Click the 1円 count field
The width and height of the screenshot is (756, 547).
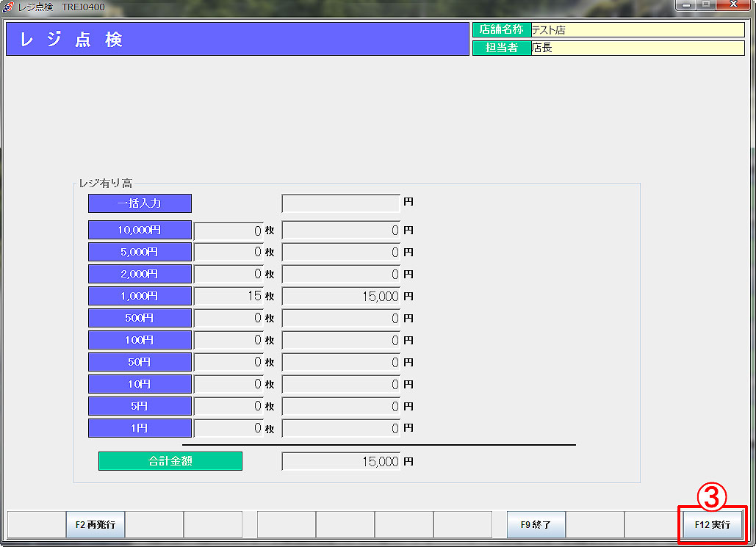(x=228, y=428)
